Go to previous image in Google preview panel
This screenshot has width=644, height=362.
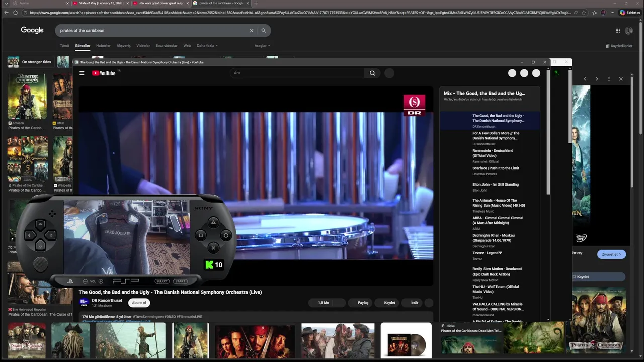pos(585,79)
